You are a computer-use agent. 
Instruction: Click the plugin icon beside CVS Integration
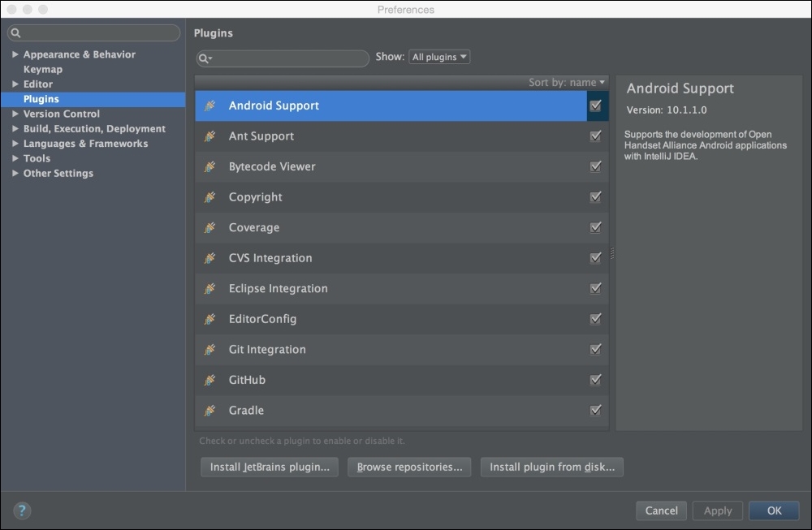209,258
